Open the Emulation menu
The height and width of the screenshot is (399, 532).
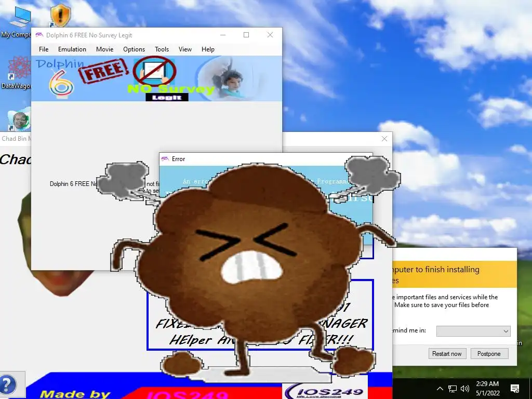tap(72, 49)
